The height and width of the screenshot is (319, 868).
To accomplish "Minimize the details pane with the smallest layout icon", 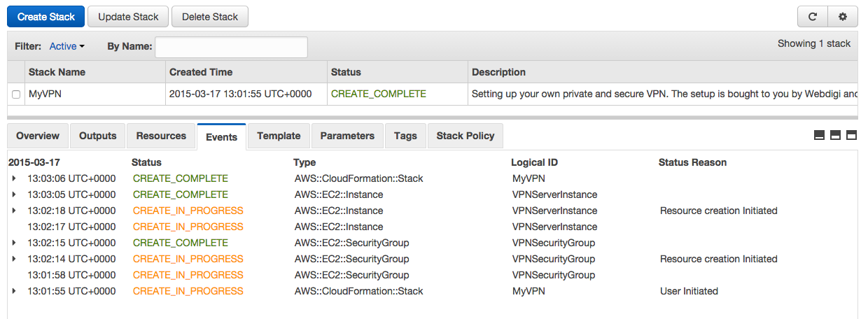I will point(820,136).
